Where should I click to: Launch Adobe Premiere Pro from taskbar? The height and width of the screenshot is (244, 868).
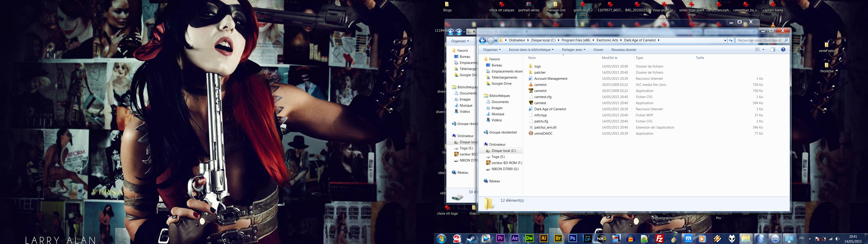tap(500, 239)
